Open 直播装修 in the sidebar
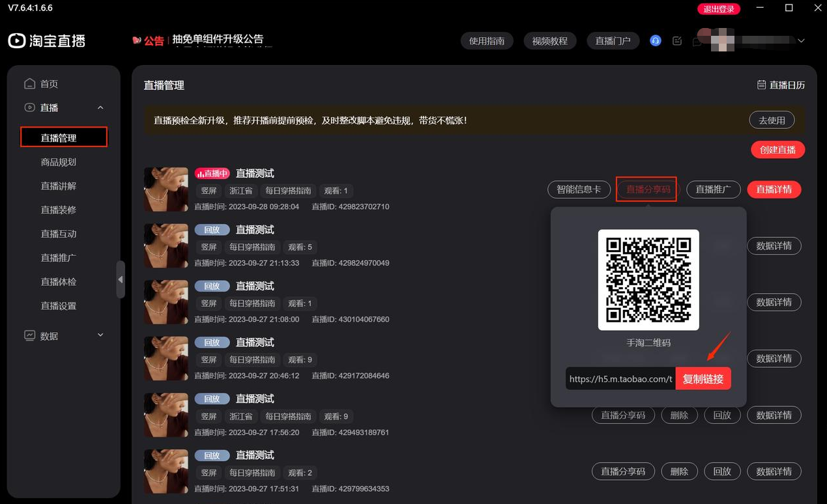The height and width of the screenshot is (504, 827). (59, 210)
